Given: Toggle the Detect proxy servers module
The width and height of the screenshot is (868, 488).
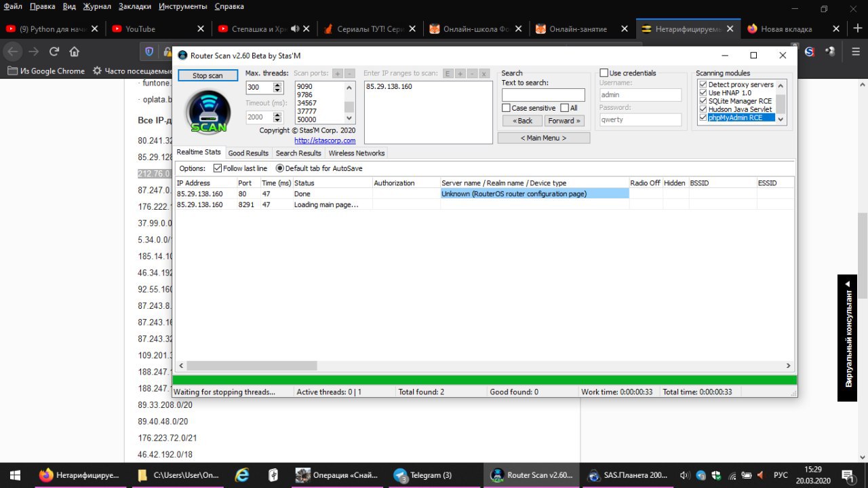Looking at the screenshot, I should (x=703, y=85).
